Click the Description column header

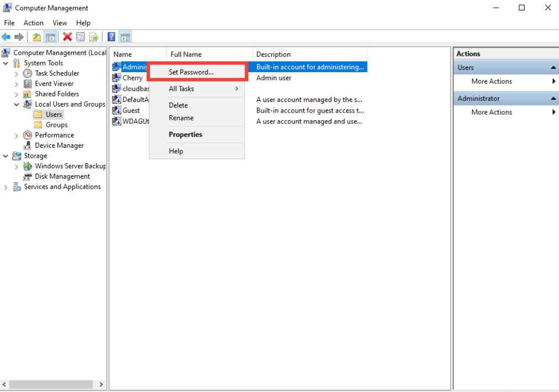pyautogui.click(x=273, y=54)
